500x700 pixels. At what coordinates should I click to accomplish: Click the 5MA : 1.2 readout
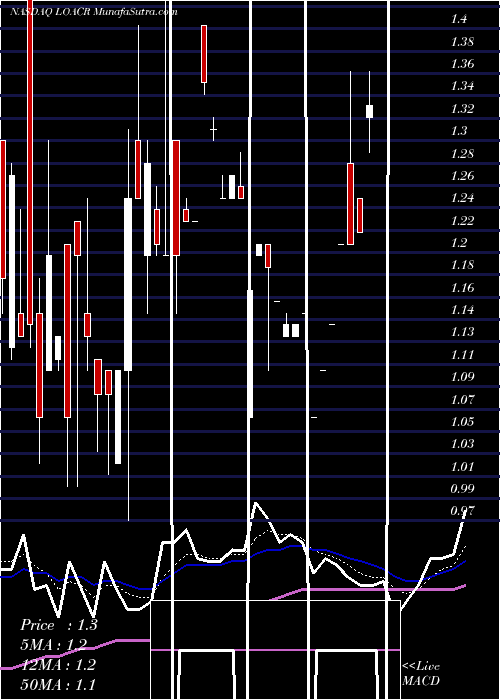[54, 645]
